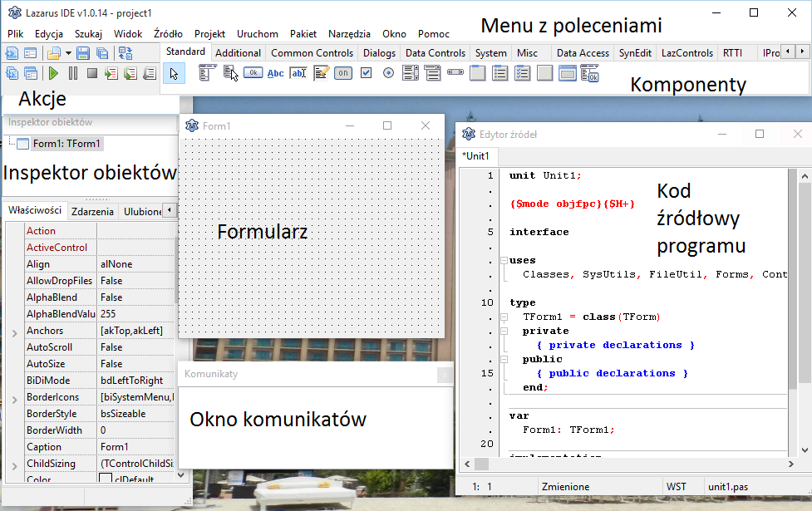This screenshot has height=511, width=812.
Task: Click the Step Into debug icon
Action: click(111, 73)
